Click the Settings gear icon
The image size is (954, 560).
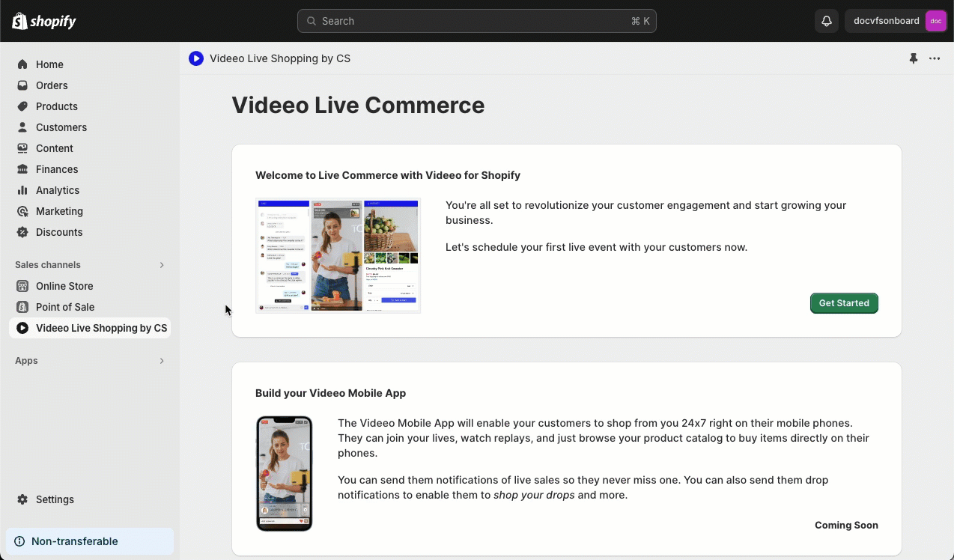(22, 499)
